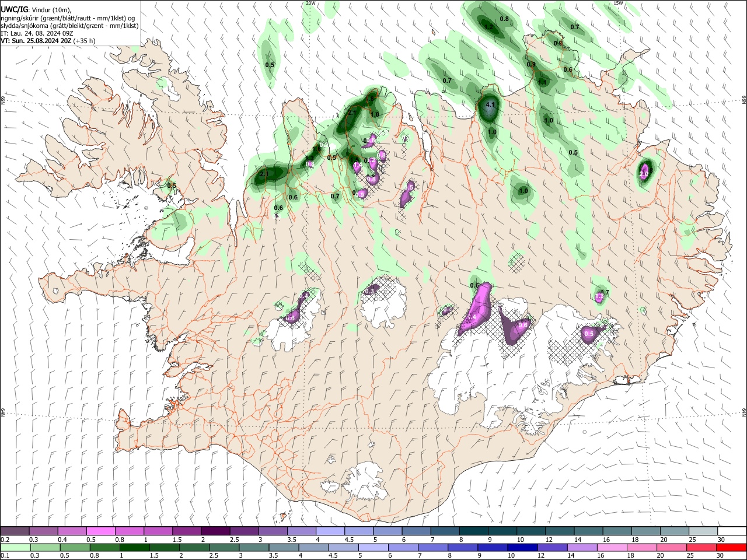Select the 2.8 value in eastern Iceland
The height and width of the screenshot is (560, 747).
click(644, 174)
